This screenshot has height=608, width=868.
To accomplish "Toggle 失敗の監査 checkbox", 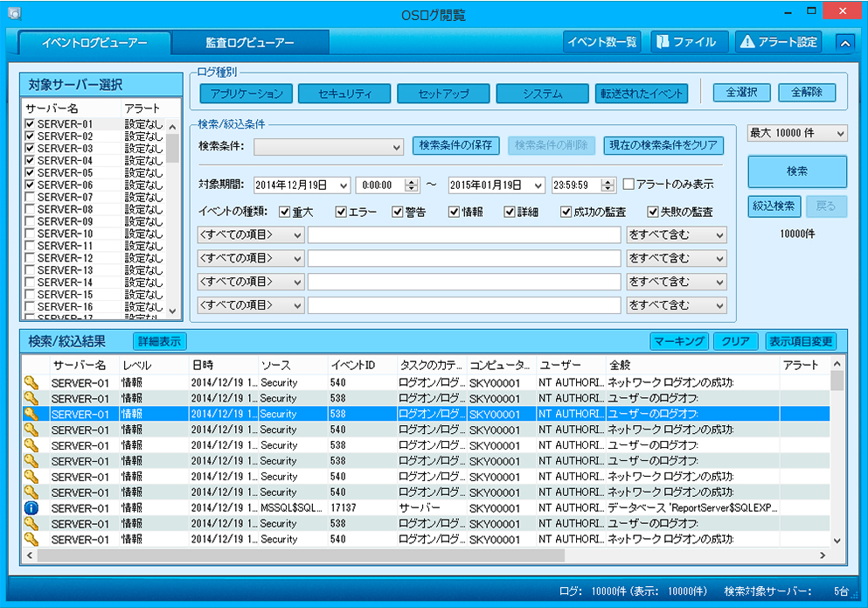I will coord(653,212).
